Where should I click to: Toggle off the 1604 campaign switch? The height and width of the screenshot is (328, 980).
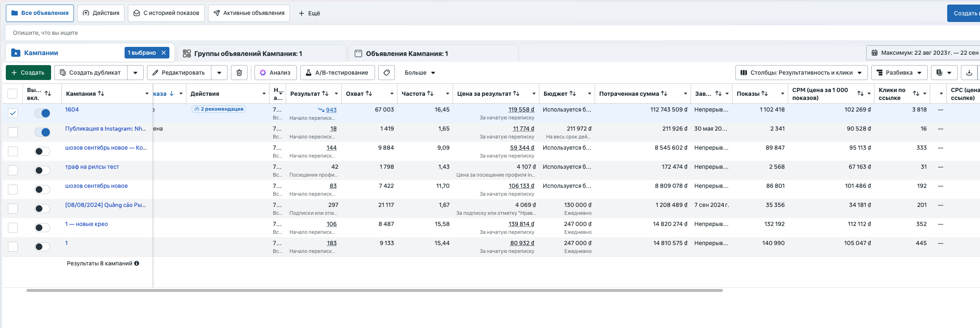click(42, 113)
